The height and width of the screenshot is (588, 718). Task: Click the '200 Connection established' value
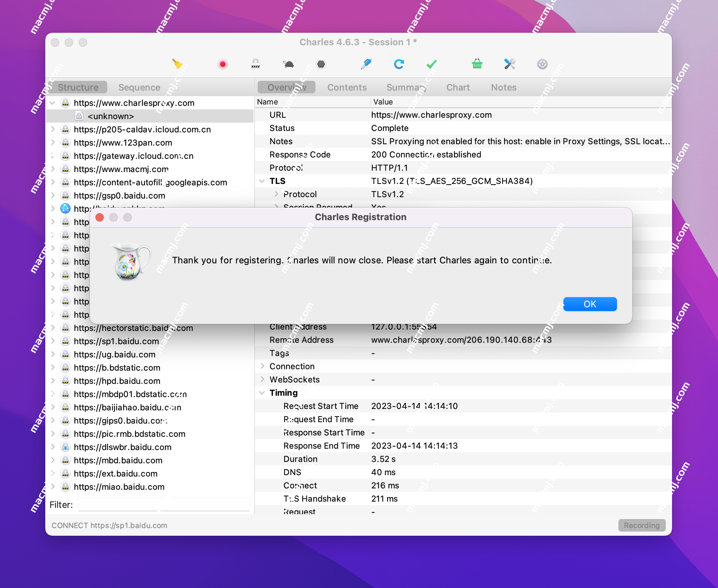tap(426, 154)
